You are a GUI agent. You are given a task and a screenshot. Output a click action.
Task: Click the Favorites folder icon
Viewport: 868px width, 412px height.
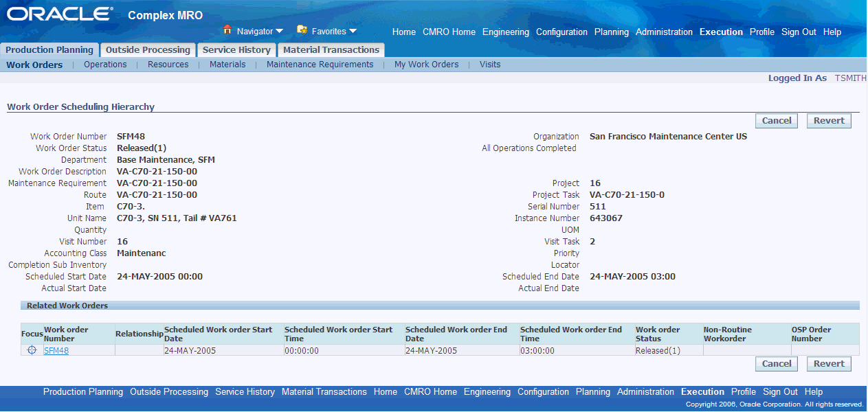tap(302, 30)
